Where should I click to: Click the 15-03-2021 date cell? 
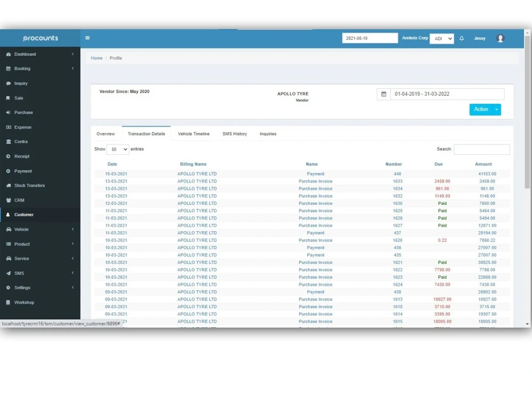(x=116, y=174)
